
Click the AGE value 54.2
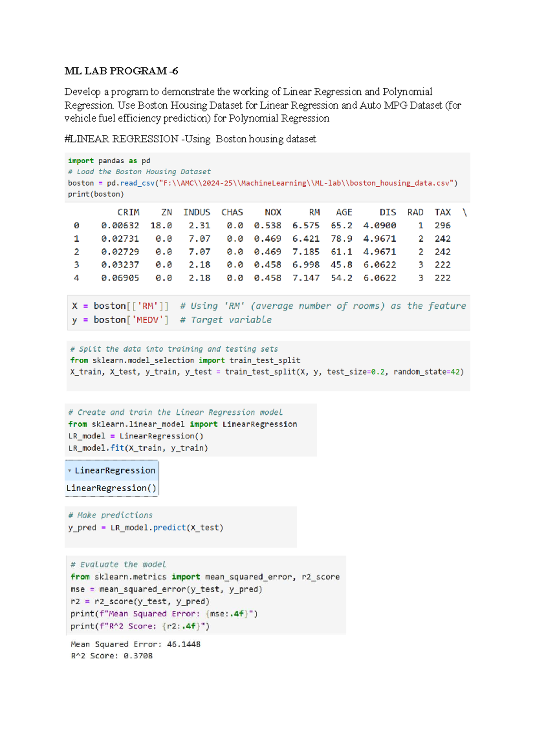(x=342, y=278)
